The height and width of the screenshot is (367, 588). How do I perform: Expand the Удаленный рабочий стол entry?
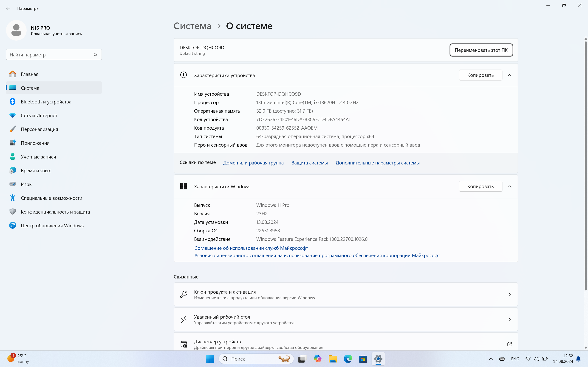(509, 320)
